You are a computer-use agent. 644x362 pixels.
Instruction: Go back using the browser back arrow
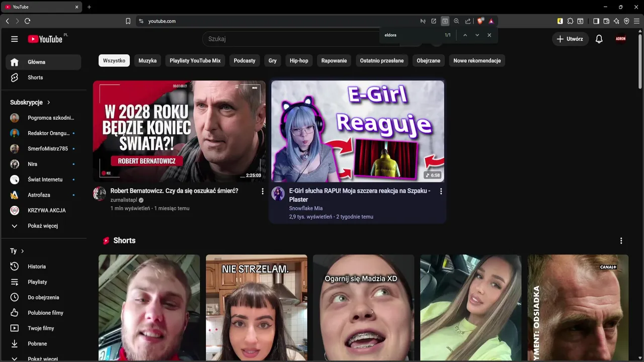(7, 21)
